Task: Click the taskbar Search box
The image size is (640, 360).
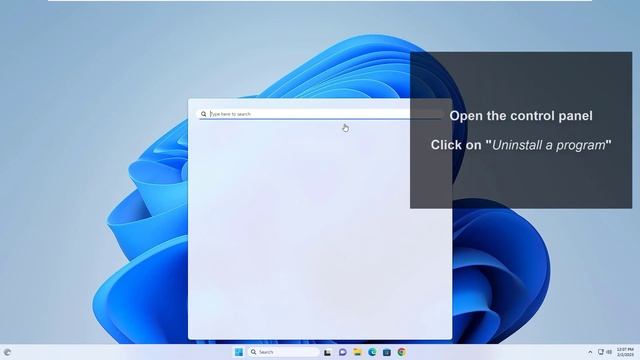Action: click(x=283, y=352)
